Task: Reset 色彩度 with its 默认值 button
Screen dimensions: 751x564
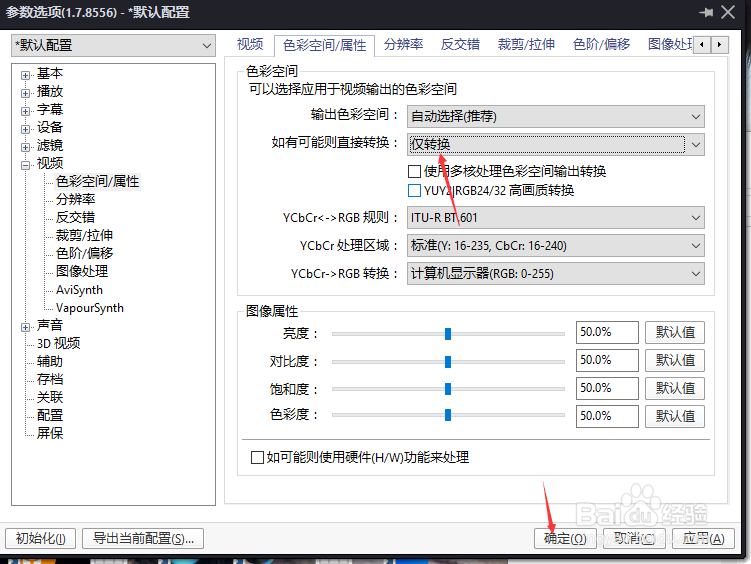Action: coord(675,416)
